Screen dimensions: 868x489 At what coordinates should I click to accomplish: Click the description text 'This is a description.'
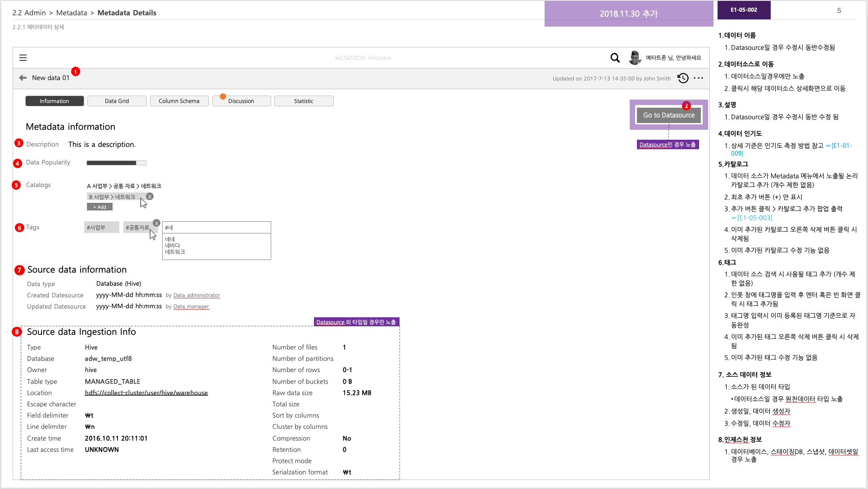[x=102, y=144]
